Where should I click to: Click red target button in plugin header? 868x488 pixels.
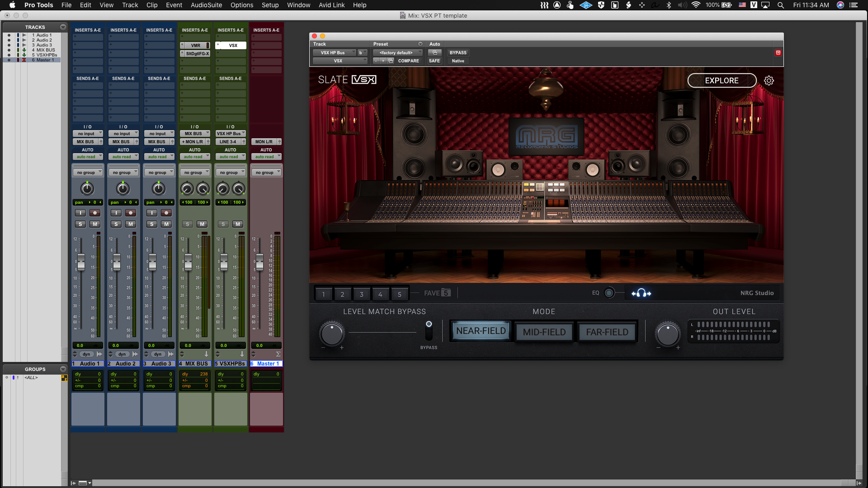[778, 53]
